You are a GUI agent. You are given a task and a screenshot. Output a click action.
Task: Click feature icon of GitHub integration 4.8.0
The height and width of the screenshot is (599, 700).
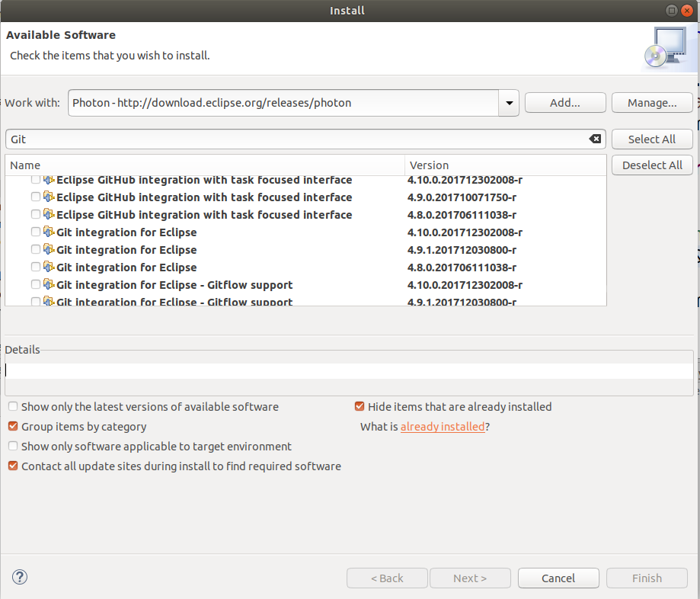coord(49,214)
